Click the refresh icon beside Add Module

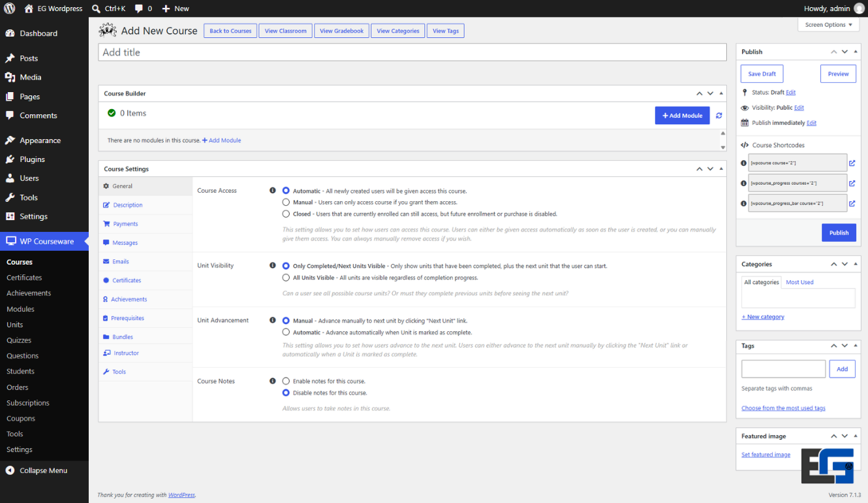[719, 116]
